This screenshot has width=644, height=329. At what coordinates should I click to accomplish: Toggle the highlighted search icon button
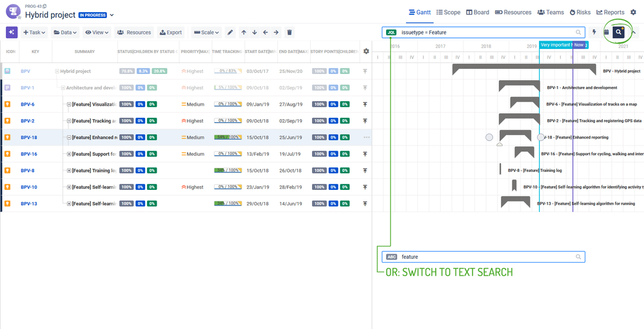[x=618, y=32]
